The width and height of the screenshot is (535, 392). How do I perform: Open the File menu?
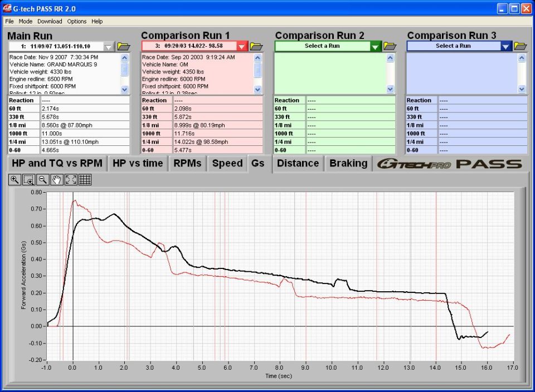(9, 21)
